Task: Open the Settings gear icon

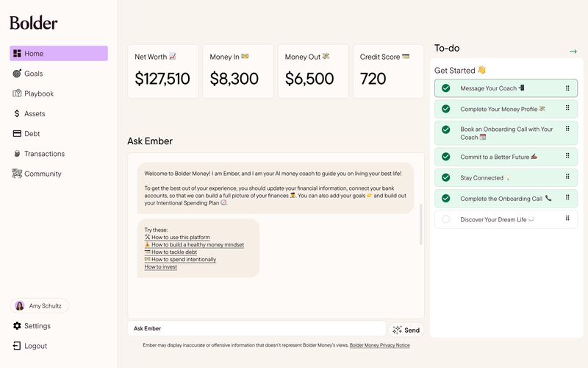Action: pyautogui.click(x=17, y=326)
